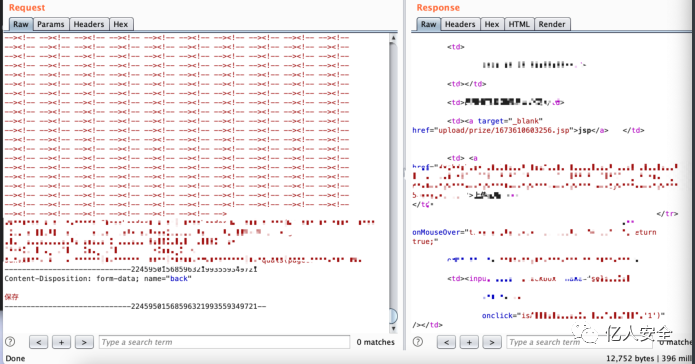Click the Request pane scrollbar down arrow
Image resolution: width=695 pixels, height=364 pixels.
393,329
